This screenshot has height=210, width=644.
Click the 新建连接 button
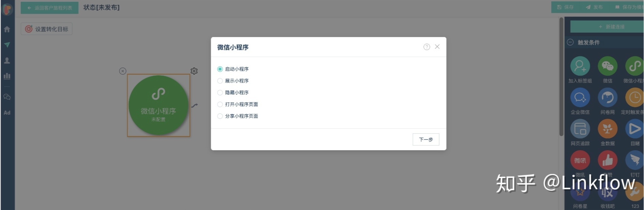[607, 26]
